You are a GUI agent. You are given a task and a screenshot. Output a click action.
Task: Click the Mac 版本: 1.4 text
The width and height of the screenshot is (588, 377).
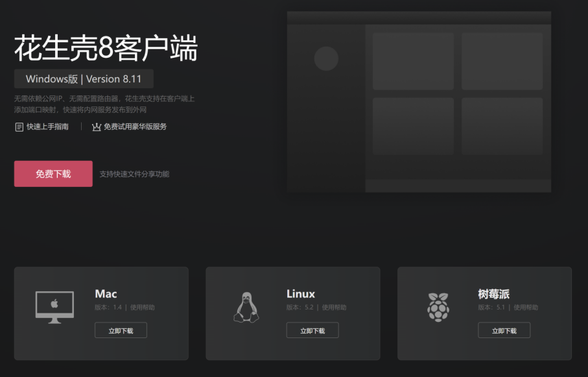(x=108, y=308)
